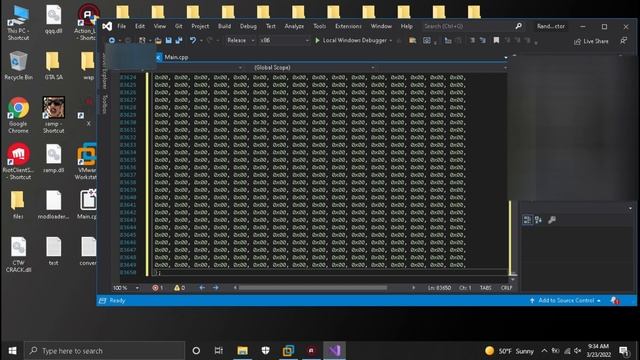The image size is (640, 360).
Task: Save Main.cpp with the Save icon
Action: (169, 40)
